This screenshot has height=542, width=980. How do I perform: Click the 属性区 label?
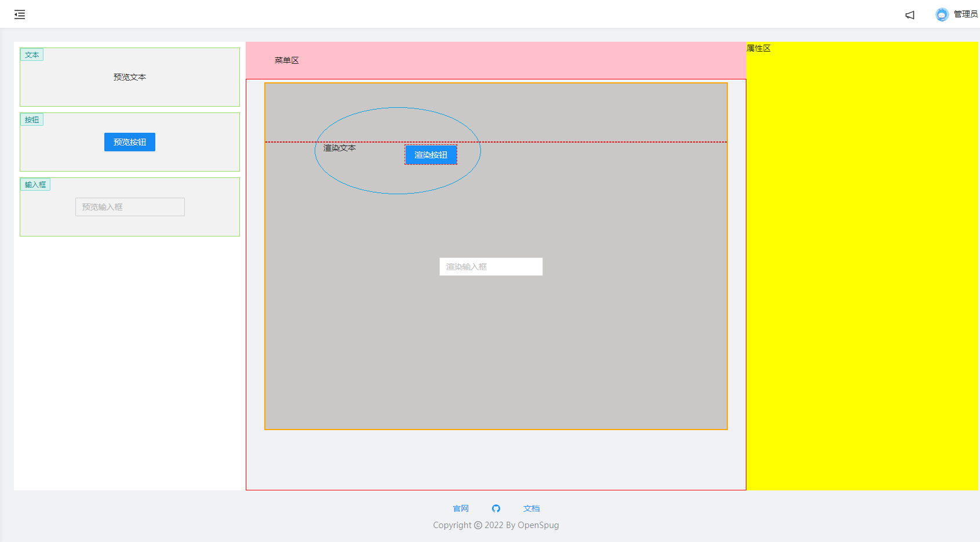[x=759, y=48]
